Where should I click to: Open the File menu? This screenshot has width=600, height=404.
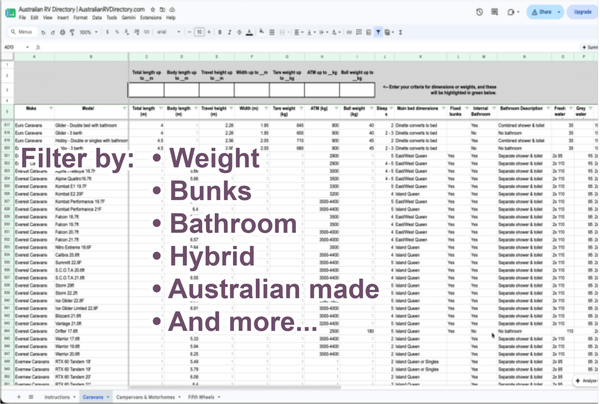22,18
